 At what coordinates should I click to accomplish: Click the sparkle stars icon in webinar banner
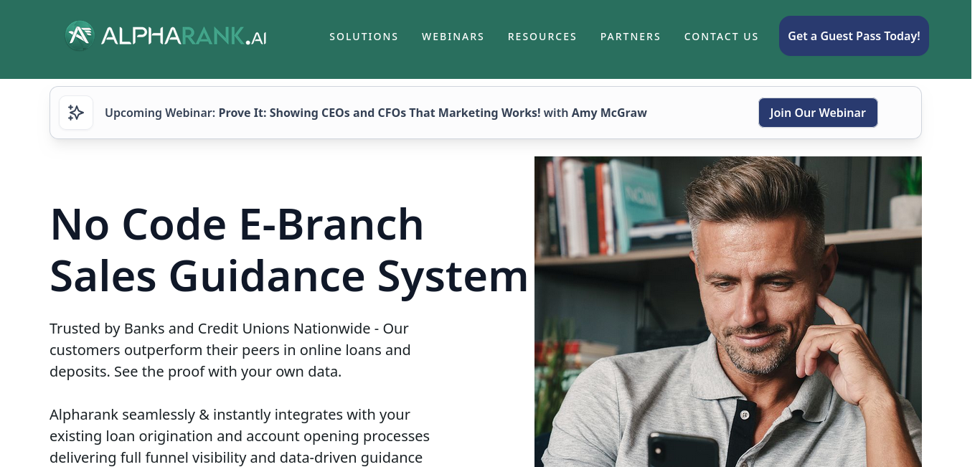pos(76,113)
